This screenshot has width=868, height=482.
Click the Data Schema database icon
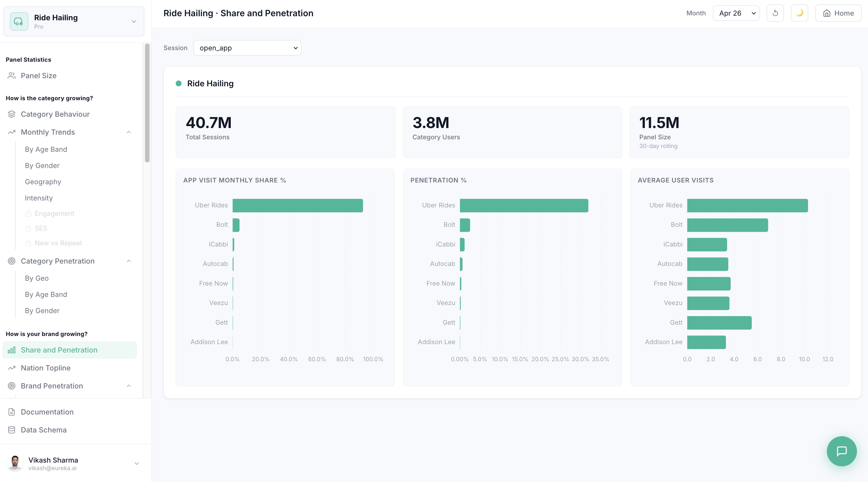[x=12, y=430]
